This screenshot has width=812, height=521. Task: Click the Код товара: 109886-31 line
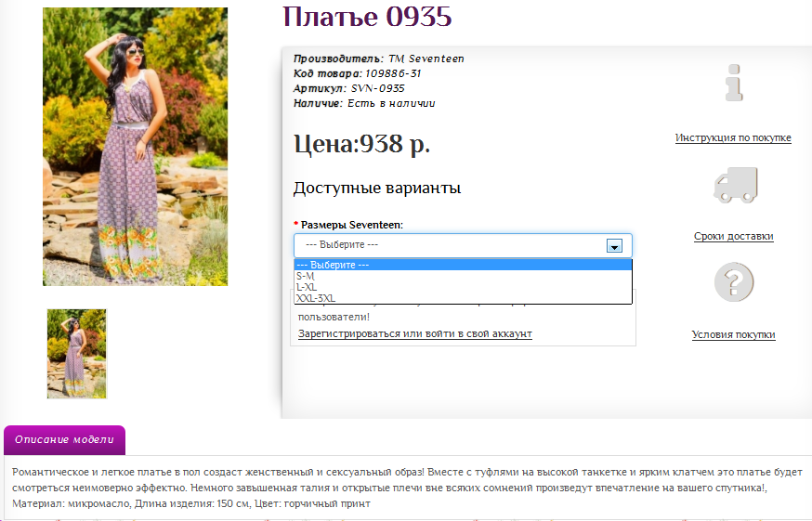[x=358, y=73]
